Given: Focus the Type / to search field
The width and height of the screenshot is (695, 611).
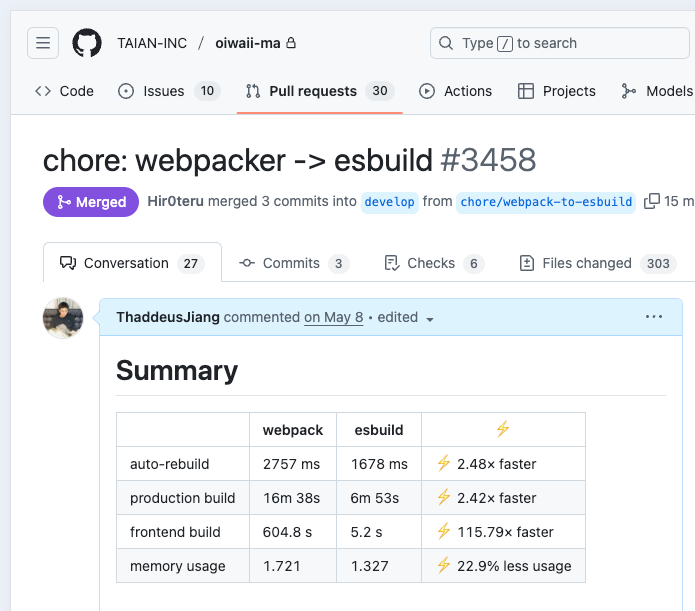Looking at the screenshot, I should 559,43.
